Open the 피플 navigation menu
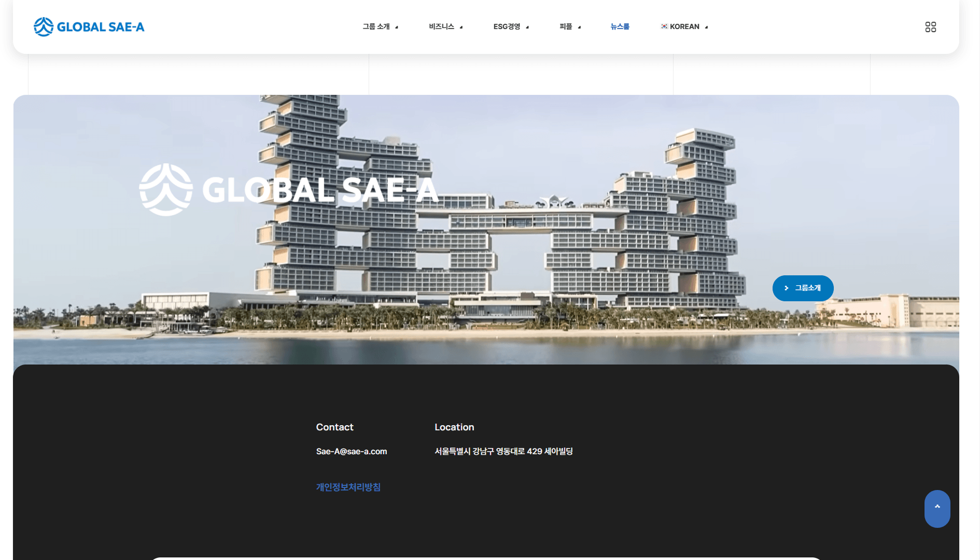 click(570, 26)
